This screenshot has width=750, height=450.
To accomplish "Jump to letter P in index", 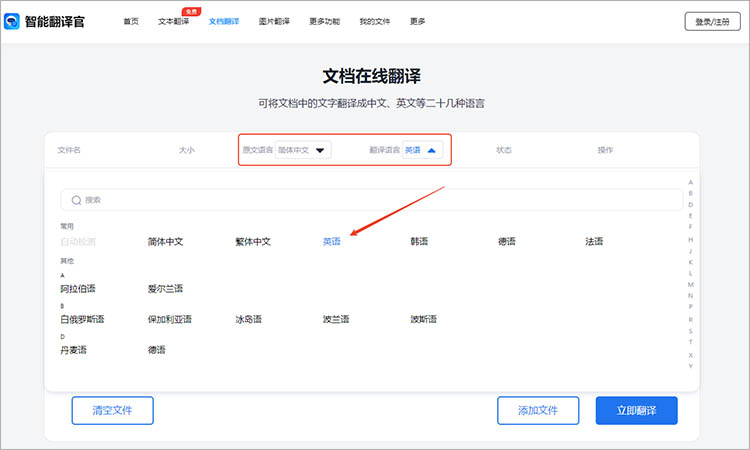I will (x=691, y=307).
